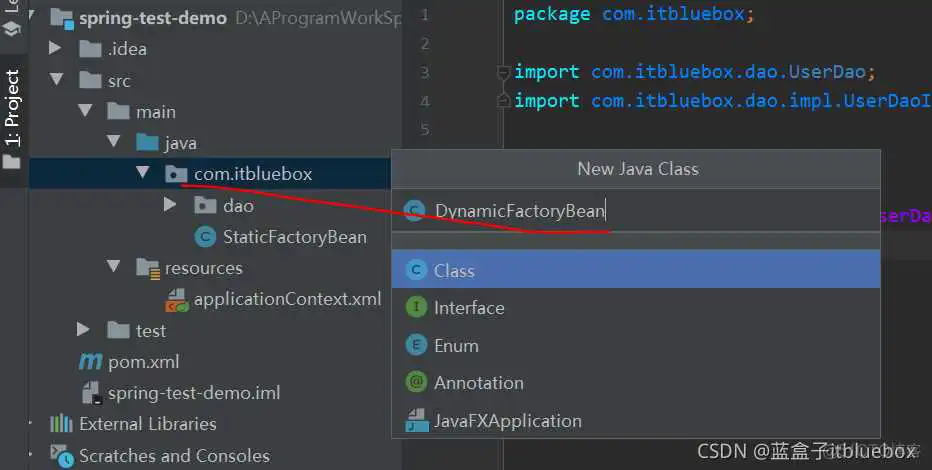Pick the Enum type icon
932x470 pixels.
point(416,346)
